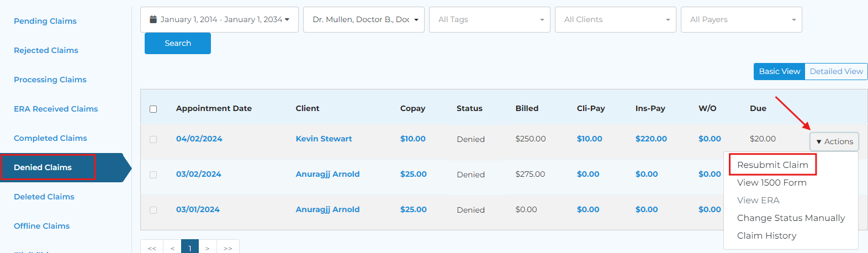Open Rejected Claims in sidebar
Screen dimensions: 868x253
coord(46,50)
